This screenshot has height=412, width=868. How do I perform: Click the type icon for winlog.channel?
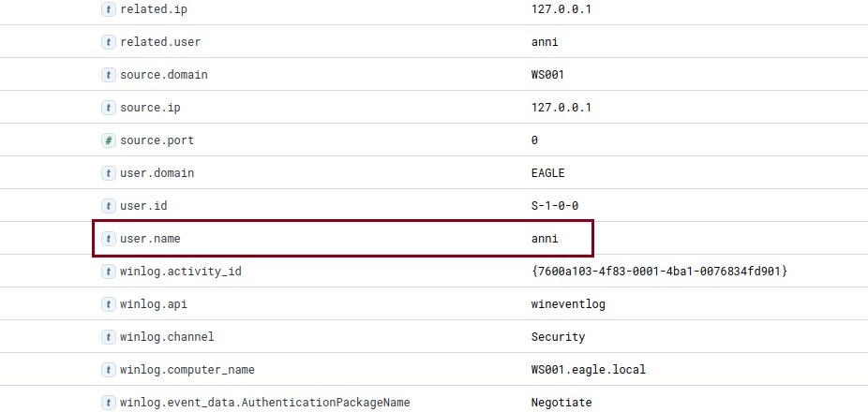click(109, 337)
